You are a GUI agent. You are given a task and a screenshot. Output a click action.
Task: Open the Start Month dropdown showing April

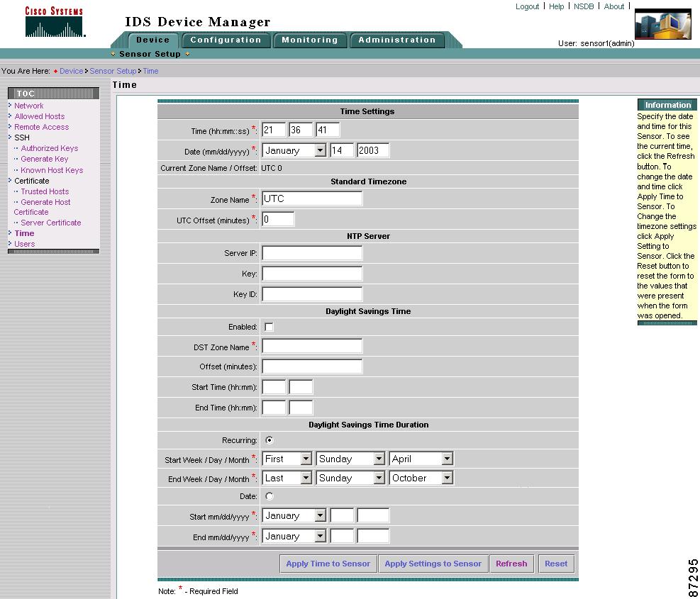pos(421,459)
